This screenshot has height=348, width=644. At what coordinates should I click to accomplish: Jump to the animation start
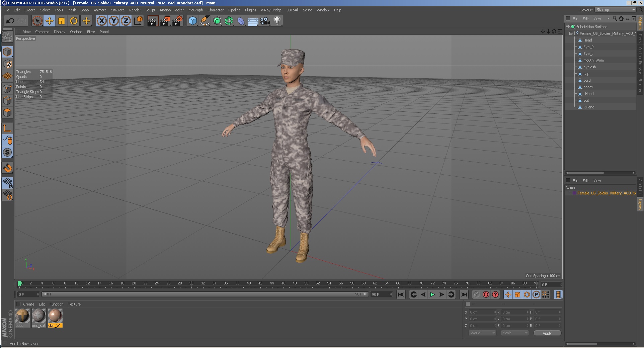(x=401, y=294)
